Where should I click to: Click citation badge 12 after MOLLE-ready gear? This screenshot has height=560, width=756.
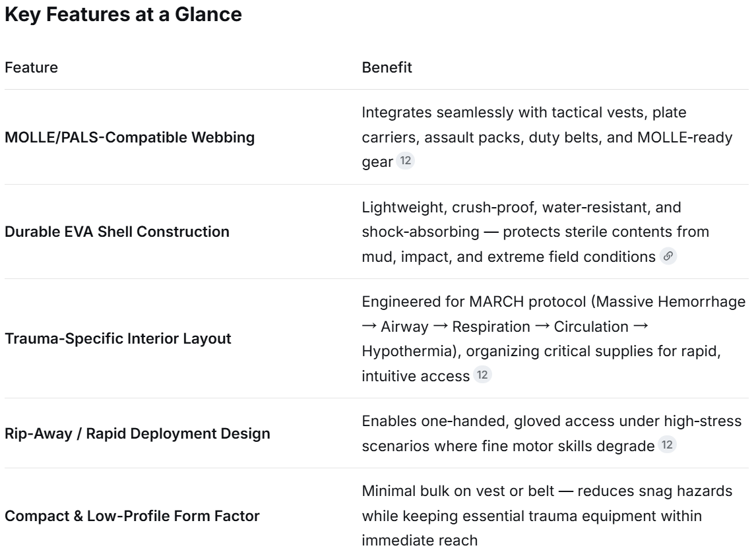406,160
